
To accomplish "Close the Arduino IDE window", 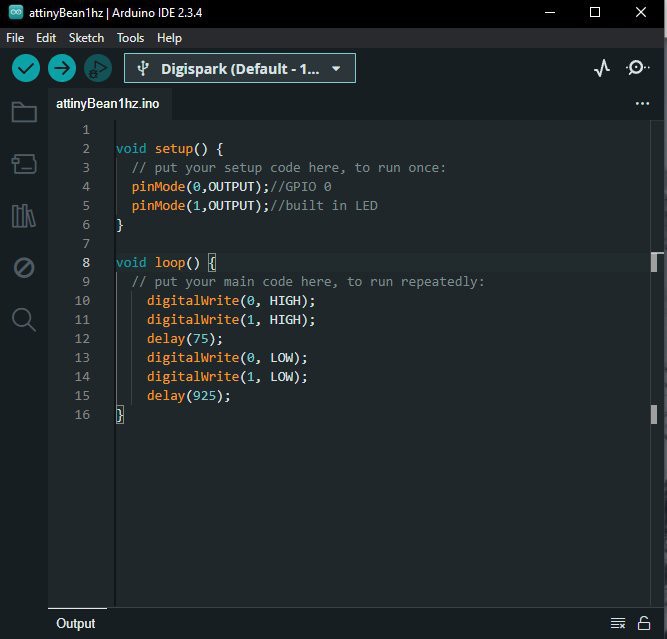I will pos(641,12).
